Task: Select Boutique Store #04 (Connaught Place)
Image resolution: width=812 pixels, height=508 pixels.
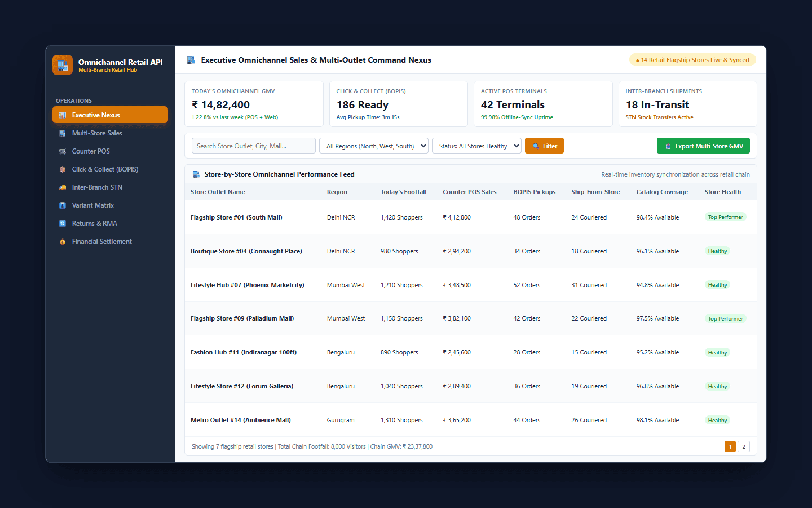Action: 471,251
